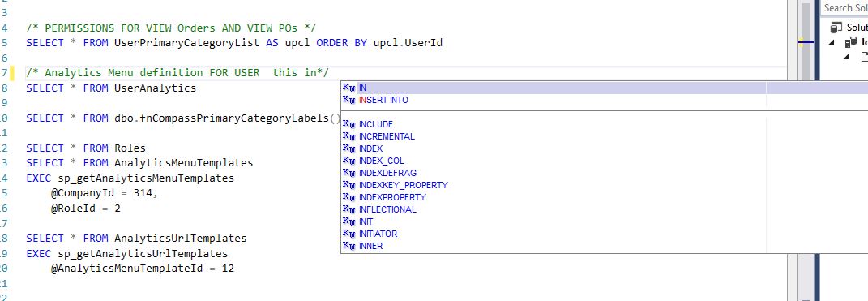
Task: Click the server project icon under Solution
Action: (x=851, y=43)
